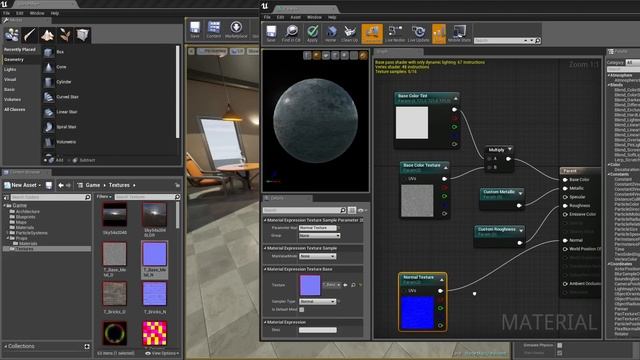Open Help menu in level editor
Viewport: 640px width, 360px height.
[55, 13]
